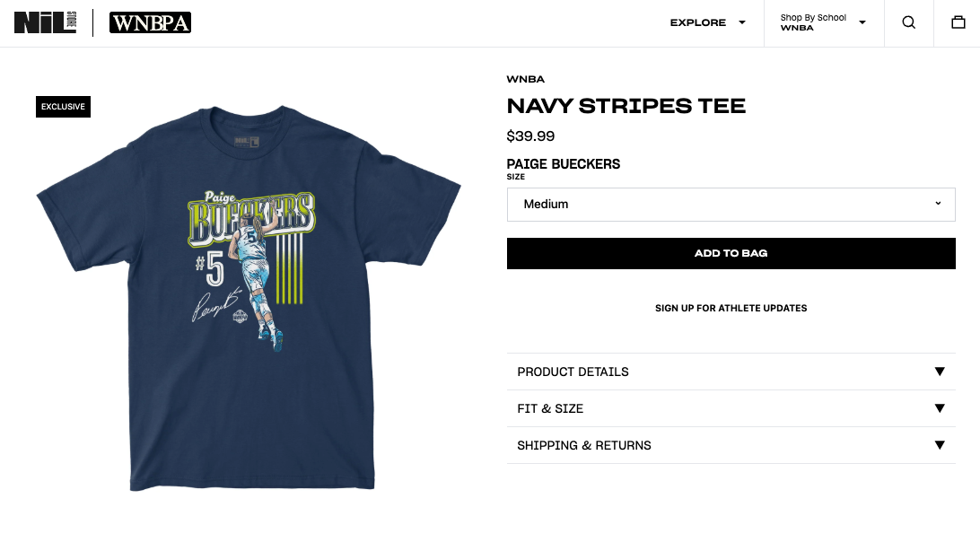Click the Navy Stripes Tee title
The image size is (980, 560).
626,106
